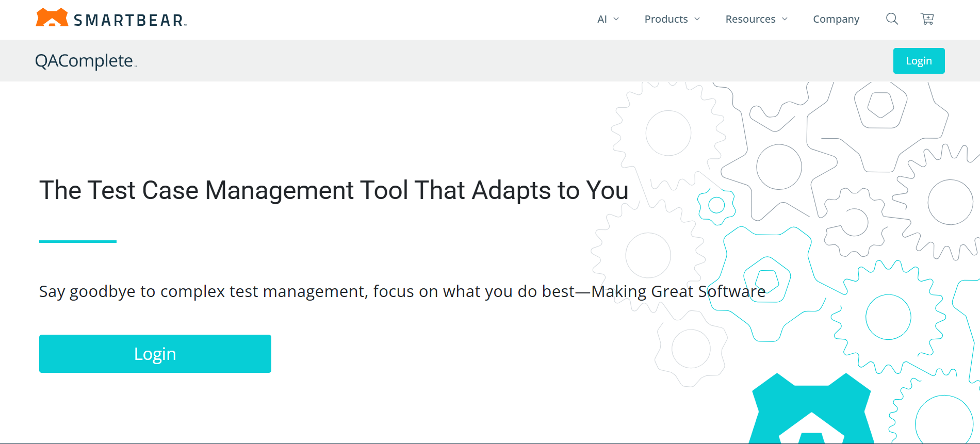Screen dimensions: 980x444
Task: Click the QAComplete product title
Action: tap(86, 61)
